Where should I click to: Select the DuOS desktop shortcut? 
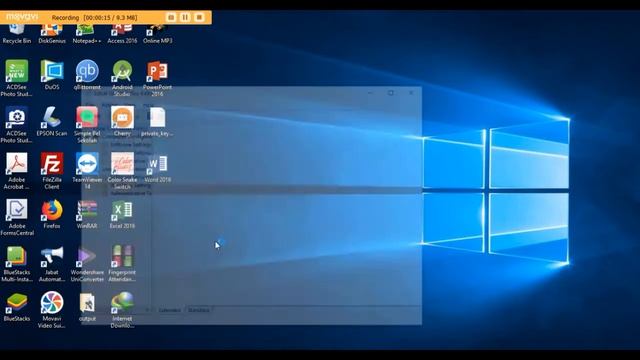(52, 75)
